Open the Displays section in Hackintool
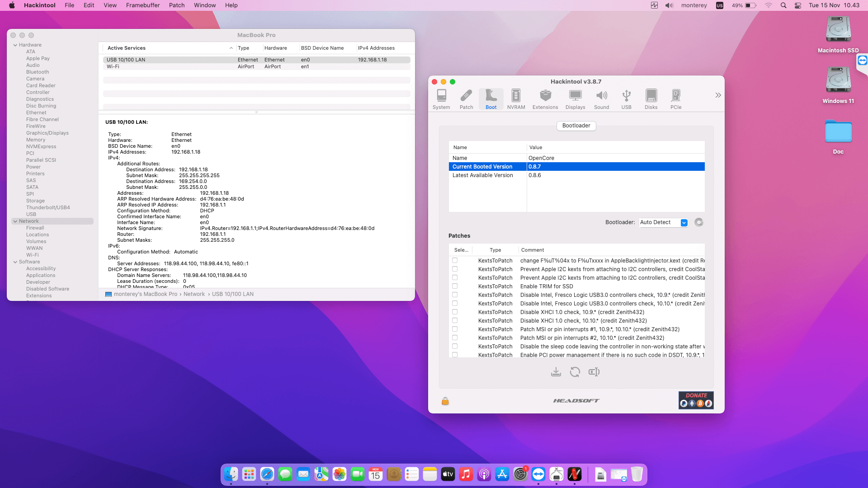 point(575,99)
